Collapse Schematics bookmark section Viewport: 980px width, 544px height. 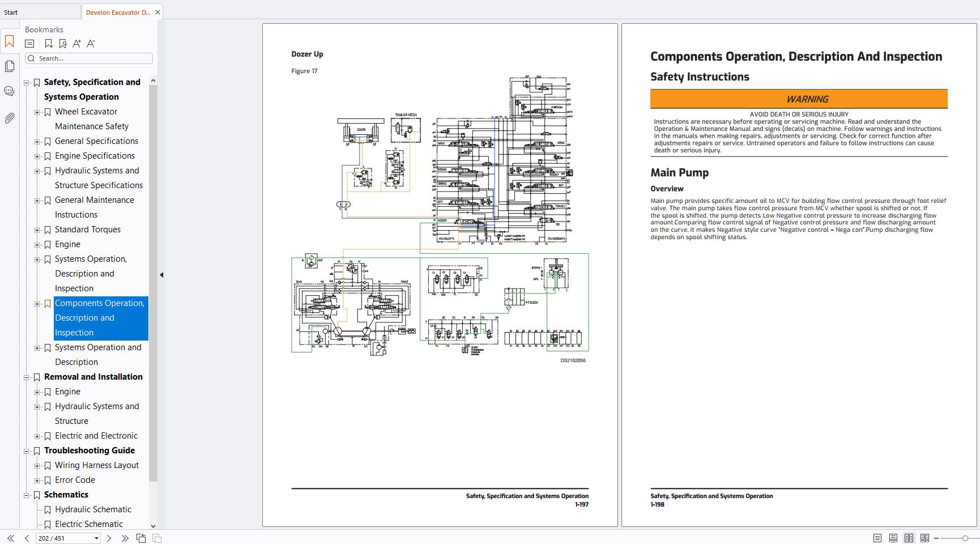[26, 495]
